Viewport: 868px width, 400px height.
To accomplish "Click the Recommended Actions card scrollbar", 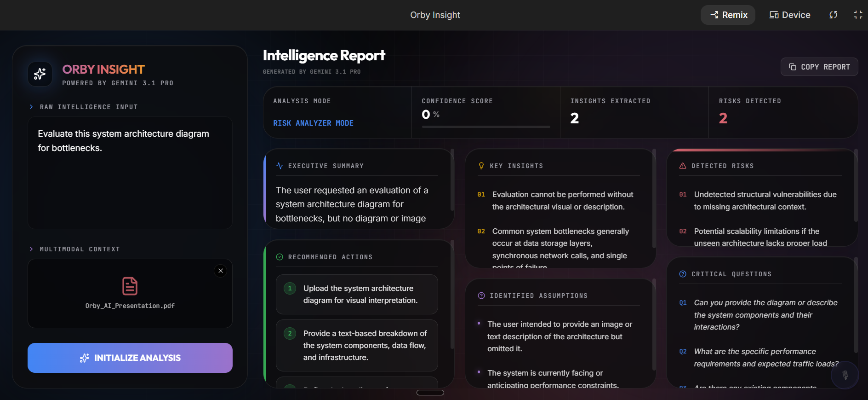I will (452, 295).
